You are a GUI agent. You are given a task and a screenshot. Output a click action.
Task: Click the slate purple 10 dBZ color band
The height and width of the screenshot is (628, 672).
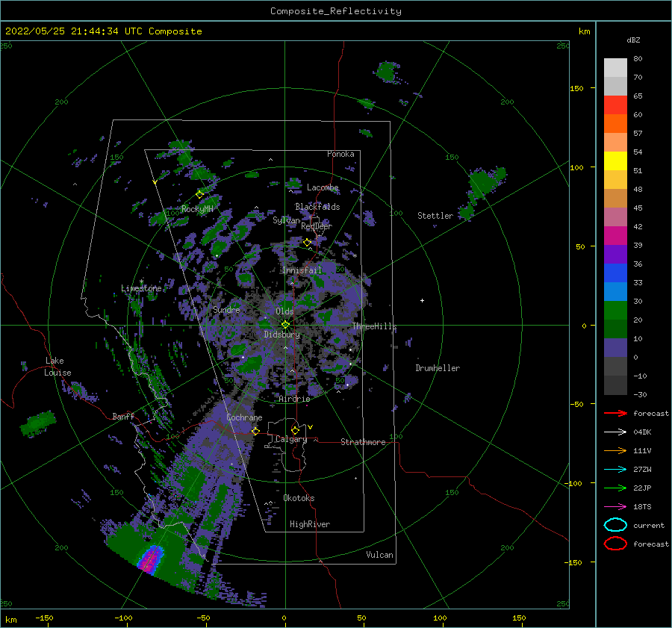click(x=615, y=347)
